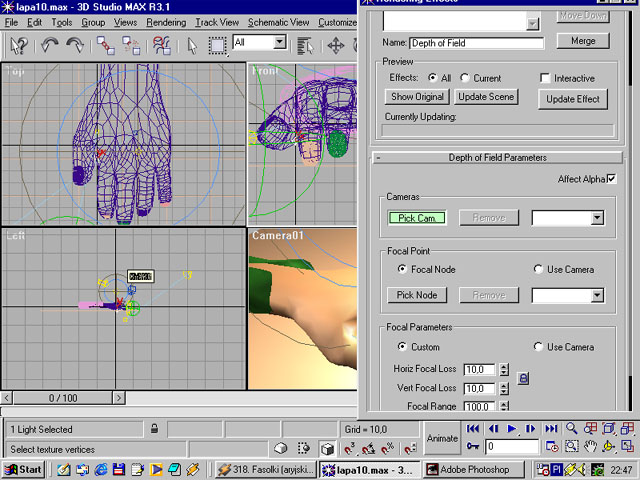Open the Group menu
This screenshot has width=640, height=480.
[x=93, y=22]
